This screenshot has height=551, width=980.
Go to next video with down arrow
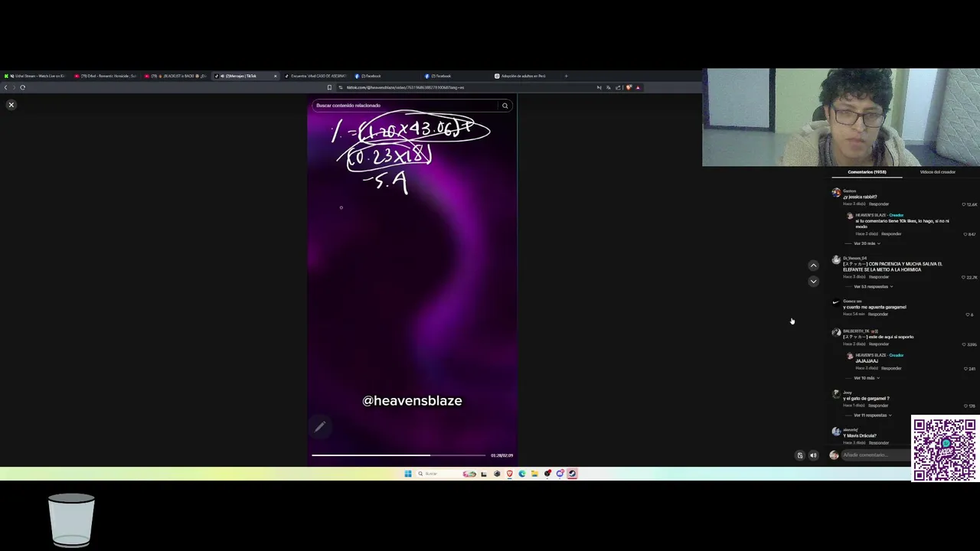point(814,281)
